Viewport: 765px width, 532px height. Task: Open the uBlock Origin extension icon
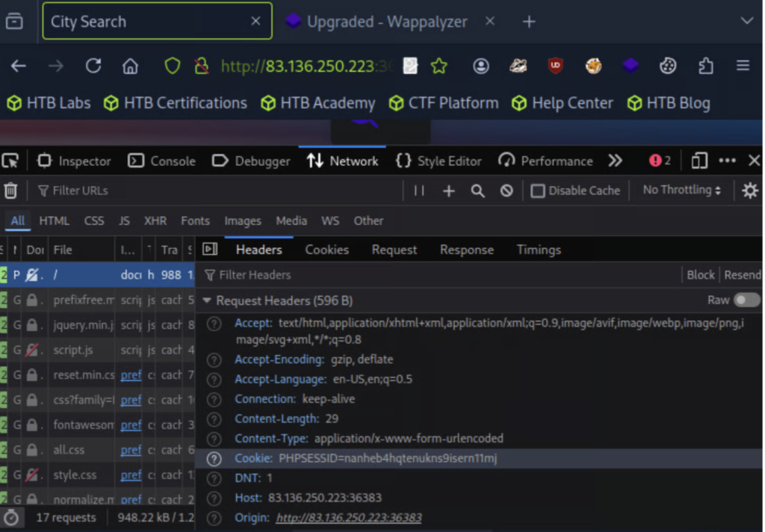pos(554,66)
